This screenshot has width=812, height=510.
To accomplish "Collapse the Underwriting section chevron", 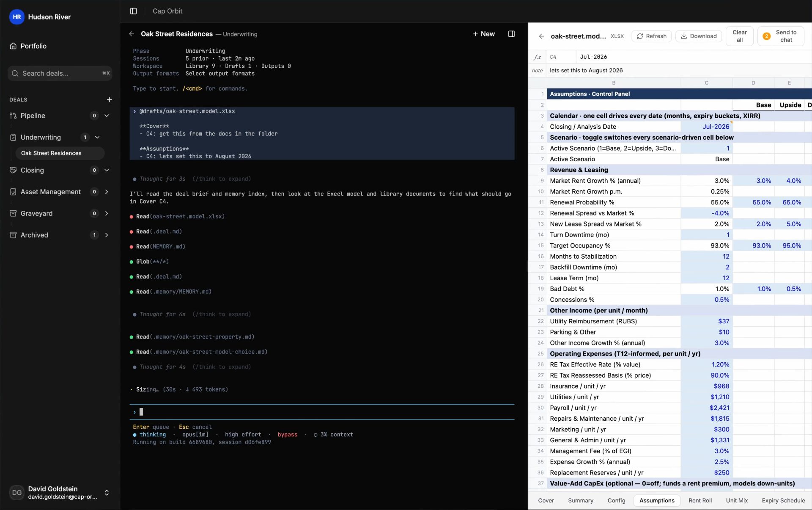I will point(97,137).
